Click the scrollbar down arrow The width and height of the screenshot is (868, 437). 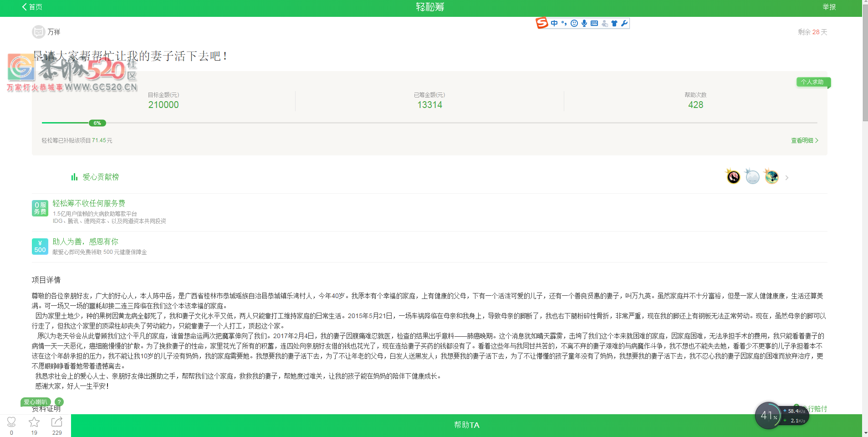865,433
